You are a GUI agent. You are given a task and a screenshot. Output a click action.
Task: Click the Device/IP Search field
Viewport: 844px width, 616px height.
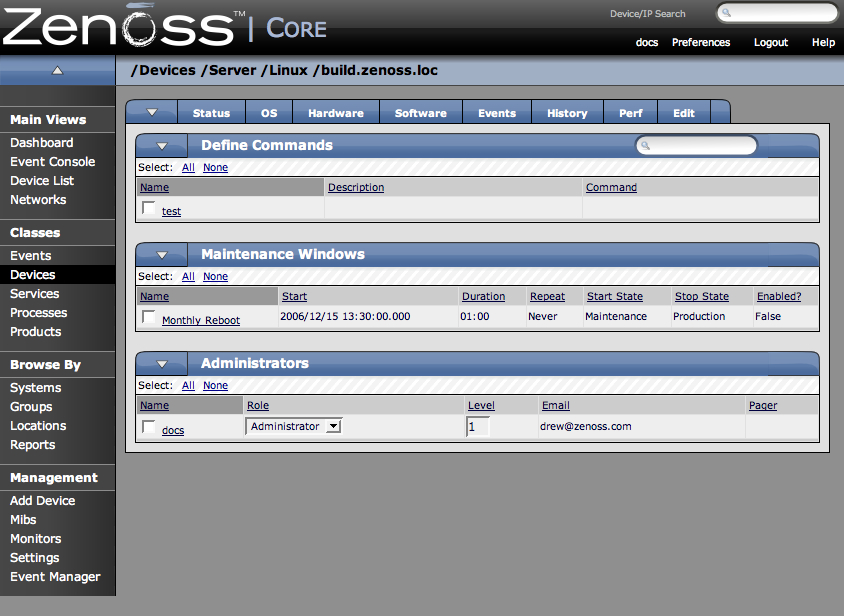(x=777, y=13)
